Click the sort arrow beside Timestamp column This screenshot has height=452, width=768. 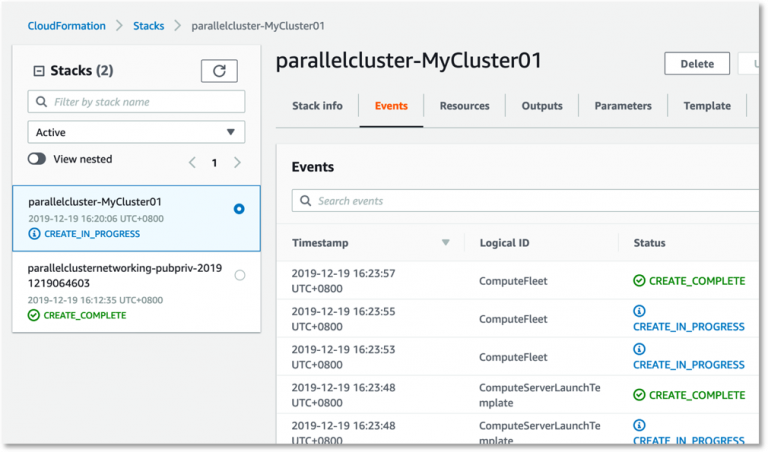tap(446, 243)
